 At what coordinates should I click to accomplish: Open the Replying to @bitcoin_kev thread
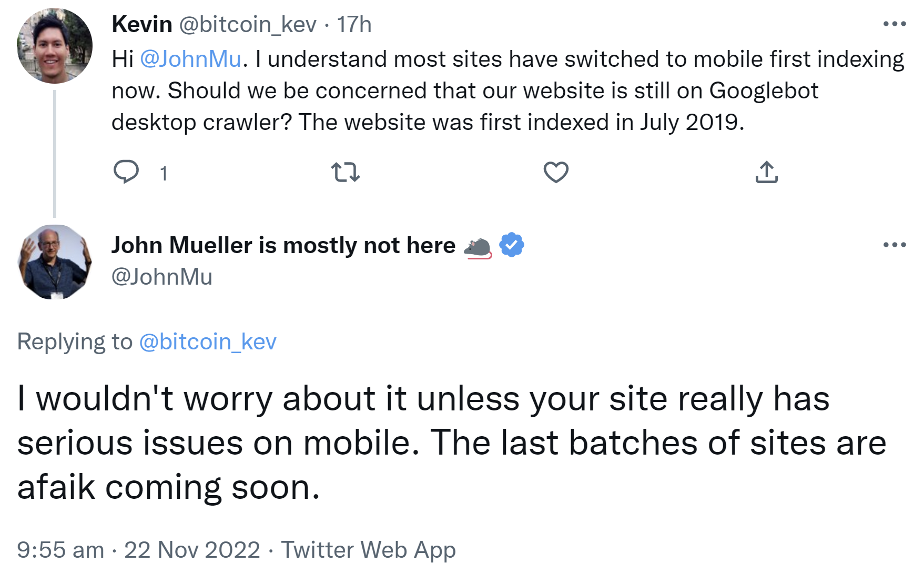pyautogui.click(x=209, y=341)
